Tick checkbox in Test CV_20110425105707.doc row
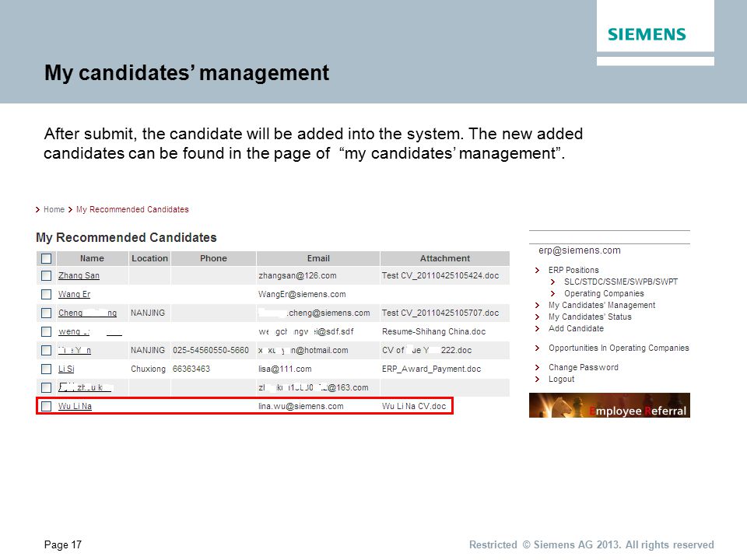Screen dimensions: 747x560 (46, 313)
